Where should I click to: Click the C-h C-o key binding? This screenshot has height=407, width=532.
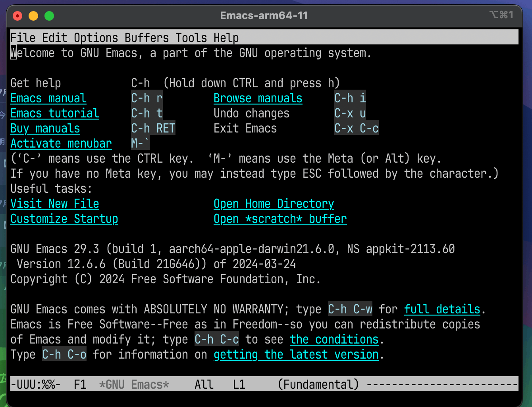[x=64, y=354]
